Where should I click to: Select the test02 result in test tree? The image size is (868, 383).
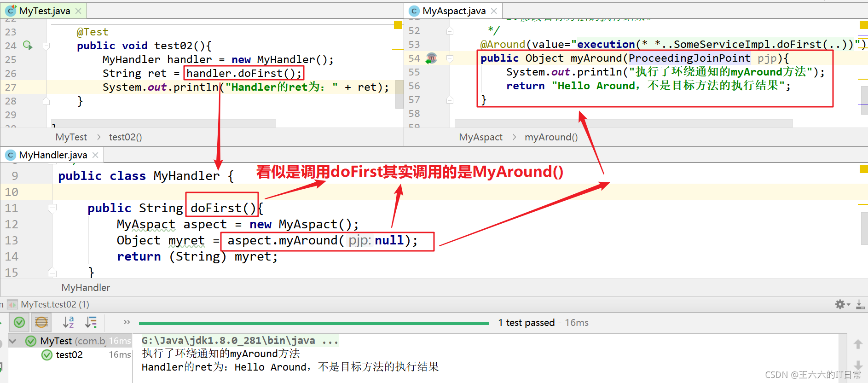(69, 355)
